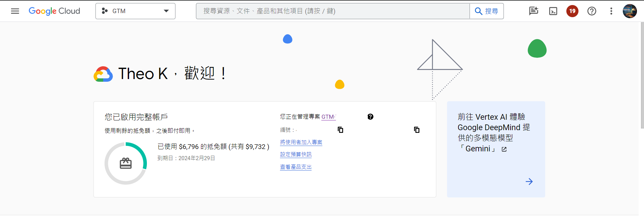Click the search resources input field

click(333, 11)
